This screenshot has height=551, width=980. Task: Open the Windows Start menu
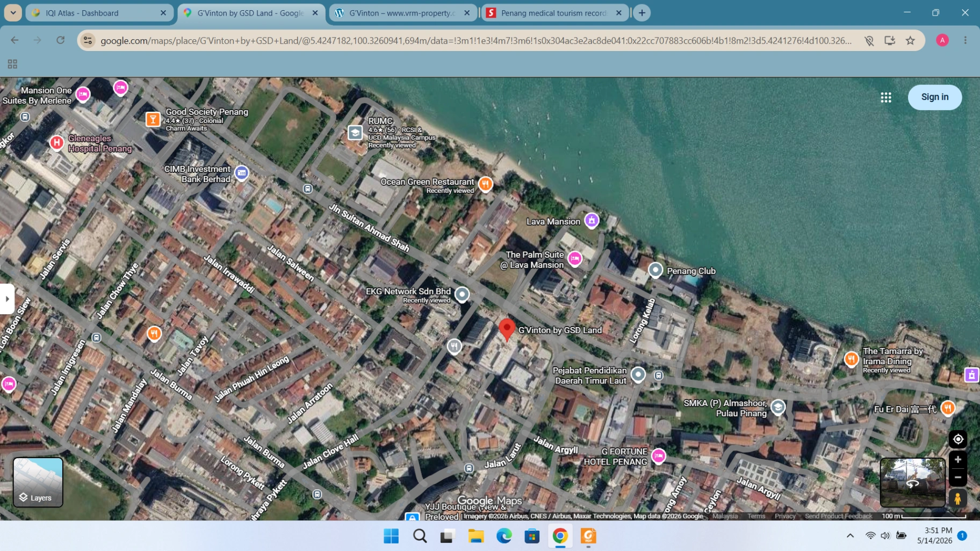pos(391,536)
